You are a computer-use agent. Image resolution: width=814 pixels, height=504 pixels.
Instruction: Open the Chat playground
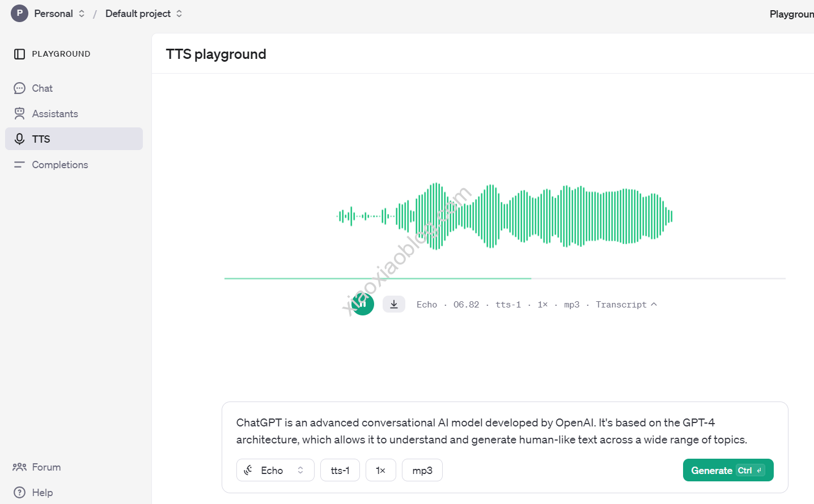pos(74,88)
